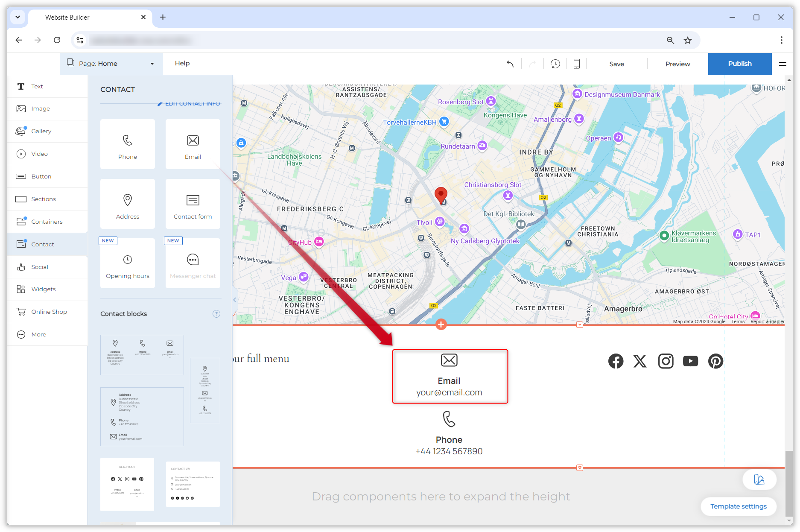Click Contact blocks help question mark

[x=216, y=314]
